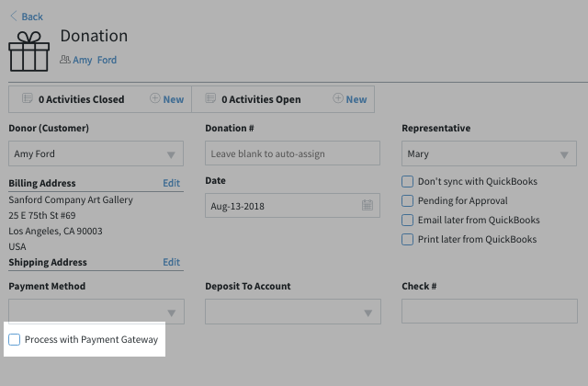Click the USA country line
This screenshot has width=588, height=386.
tap(17, 246)
